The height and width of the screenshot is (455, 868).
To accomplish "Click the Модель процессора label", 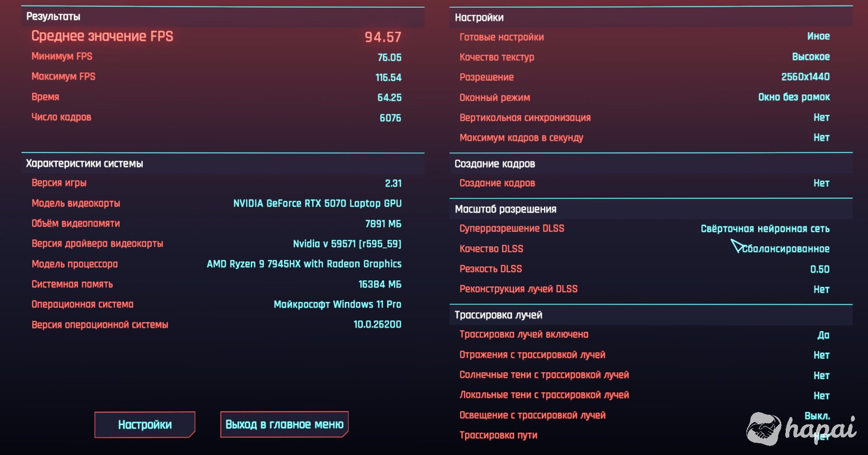I will point(75,264).
